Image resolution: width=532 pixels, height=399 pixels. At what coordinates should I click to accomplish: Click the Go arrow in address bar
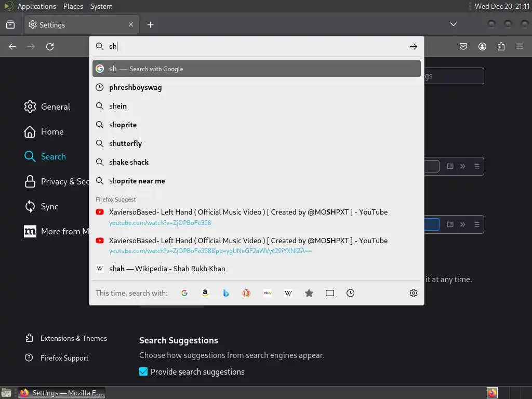413,46
